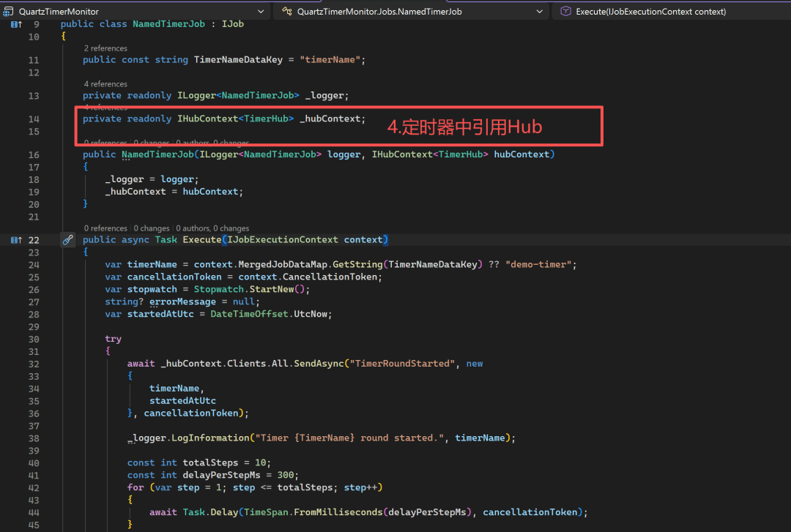
Task: Click line number 11 in the gutter
Action: coord(34,60)
